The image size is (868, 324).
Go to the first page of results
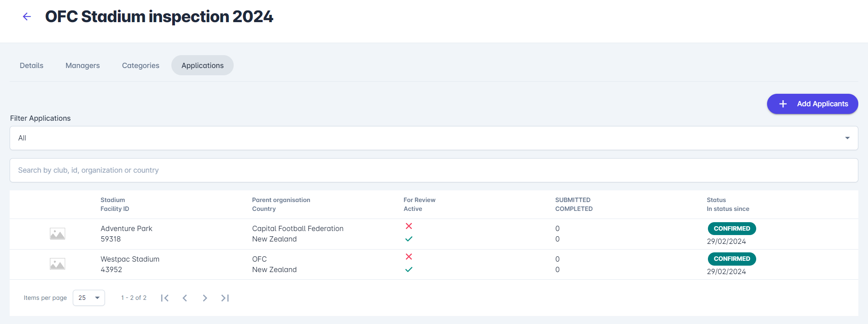(x=165, y=298)
